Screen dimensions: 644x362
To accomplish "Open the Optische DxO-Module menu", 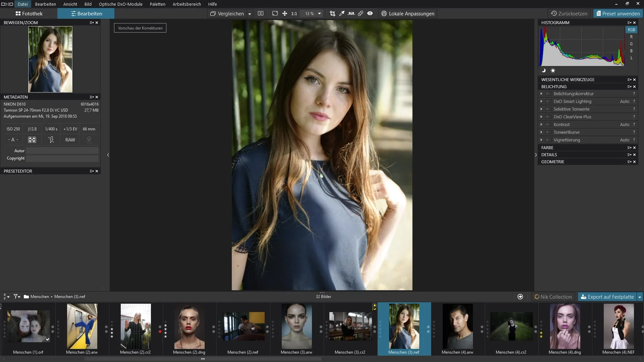I will (120, 4).
